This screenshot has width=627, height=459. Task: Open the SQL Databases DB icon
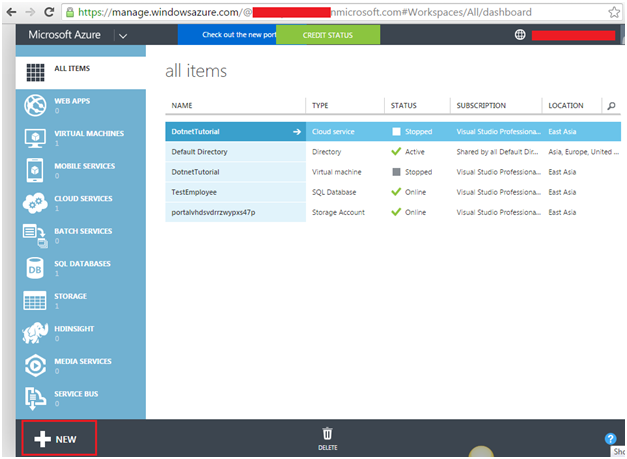click(35, 268)
